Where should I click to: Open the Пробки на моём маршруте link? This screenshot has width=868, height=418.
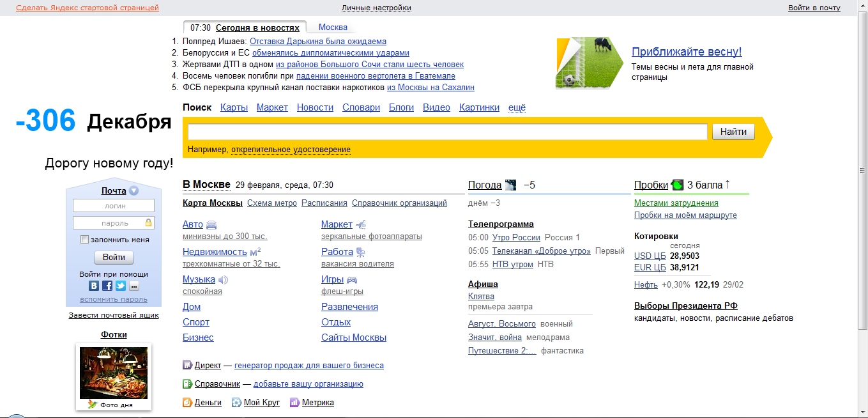coord(685,215)
